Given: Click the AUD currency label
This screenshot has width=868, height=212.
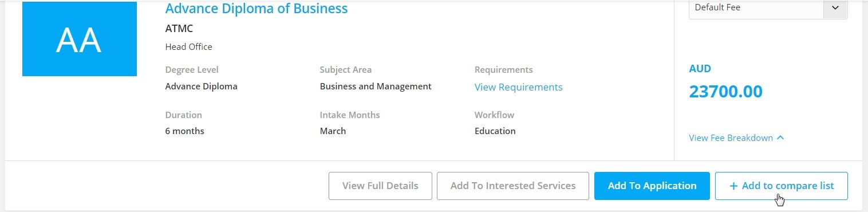Looking at the screenshot, I should click(700, 69).
